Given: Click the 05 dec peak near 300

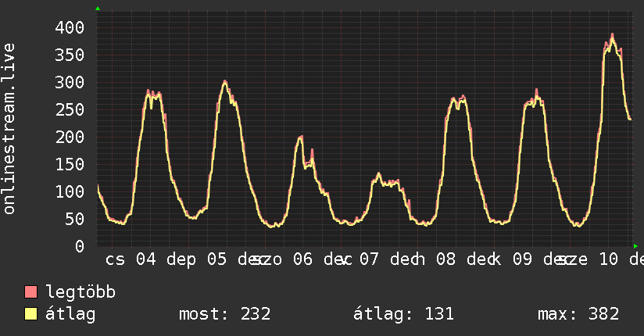Looking at the screenshot, I should pos(224,83).
